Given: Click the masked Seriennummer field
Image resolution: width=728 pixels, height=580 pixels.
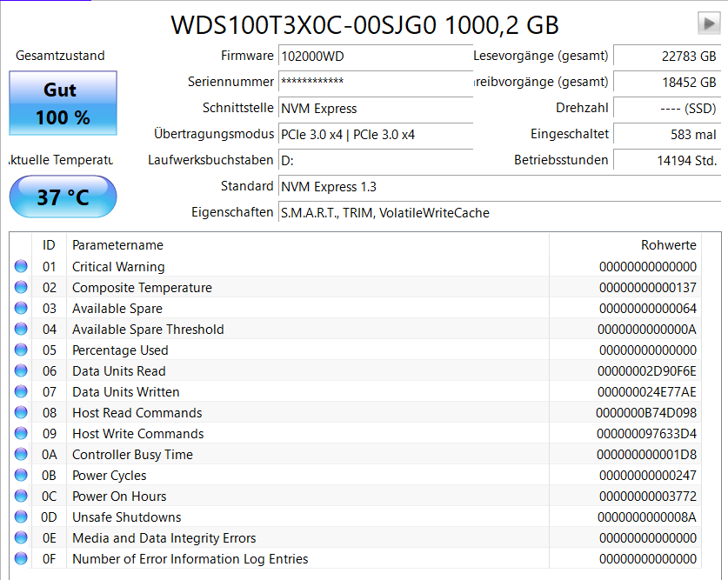Looking at the screenshot, I should point(376,82).
